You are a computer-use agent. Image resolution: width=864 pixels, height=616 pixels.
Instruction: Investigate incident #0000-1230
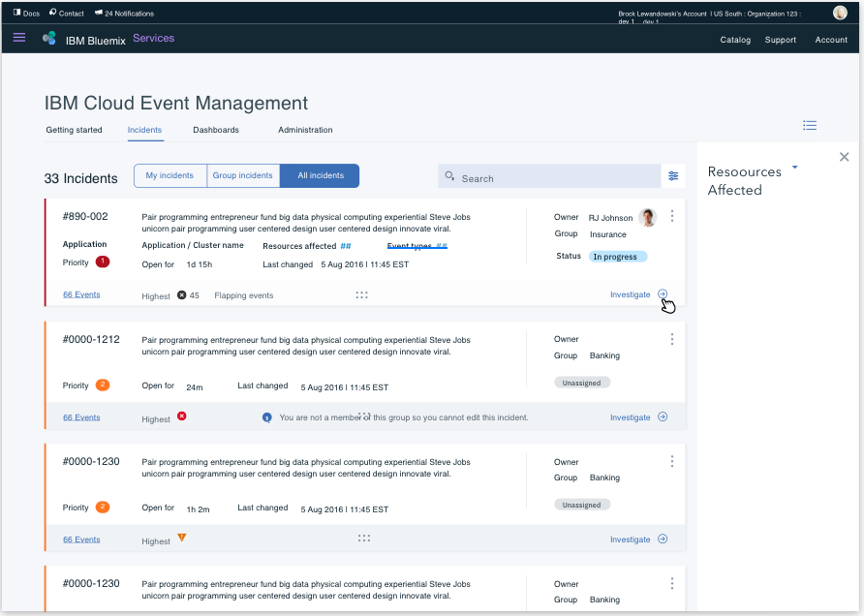point(630,539)
